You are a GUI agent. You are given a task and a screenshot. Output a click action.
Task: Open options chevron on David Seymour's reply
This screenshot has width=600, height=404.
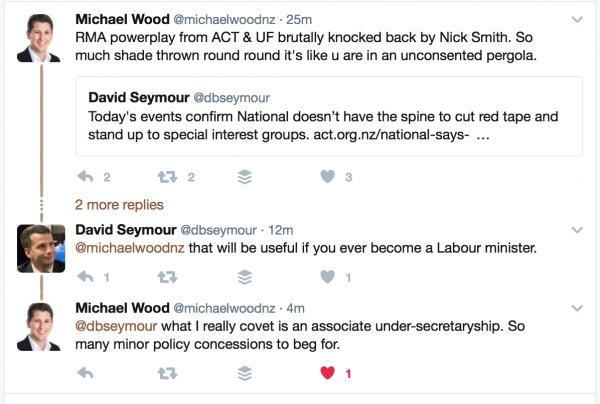click(577, 230)
